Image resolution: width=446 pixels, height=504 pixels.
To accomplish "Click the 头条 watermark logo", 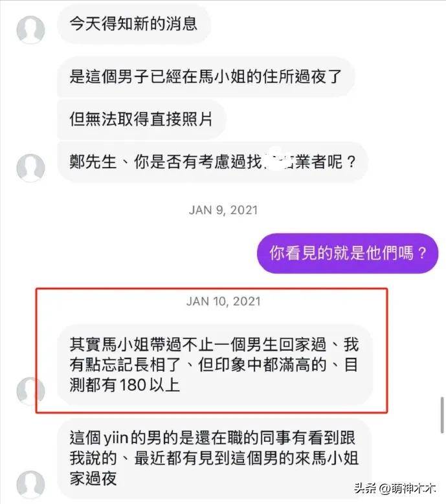I will coord(366,488).
